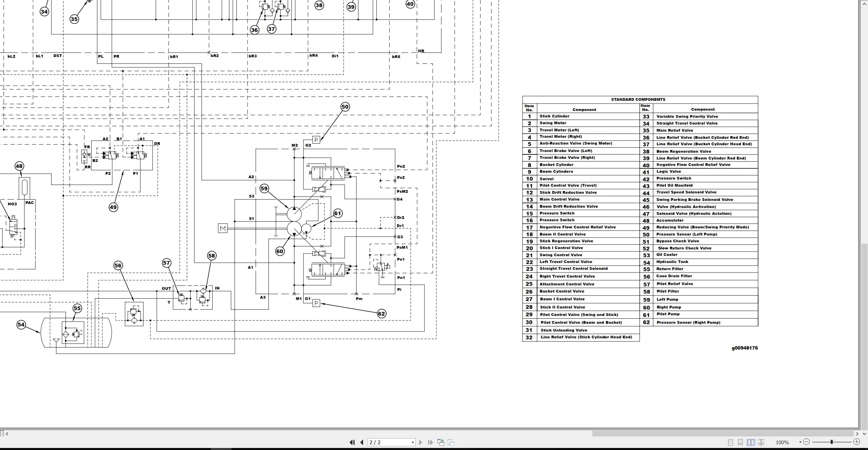Click the zoom in plus button
The image size is (868, 450).
pyautogui.click(x=857, y=442)
